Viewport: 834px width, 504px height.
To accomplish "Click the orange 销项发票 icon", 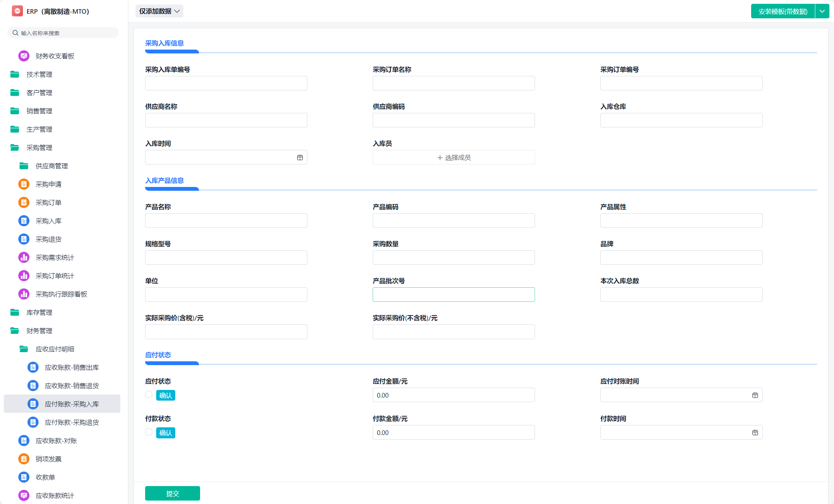I will coord(24,459).
